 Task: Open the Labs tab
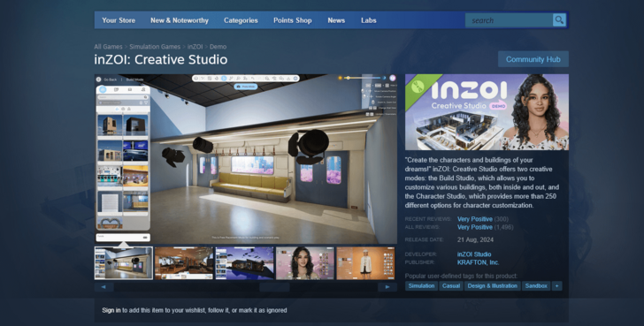pos(368,20)
